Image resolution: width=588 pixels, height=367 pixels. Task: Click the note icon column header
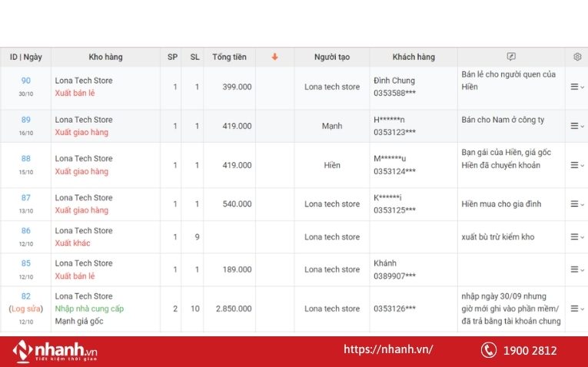tap(511, 57)
